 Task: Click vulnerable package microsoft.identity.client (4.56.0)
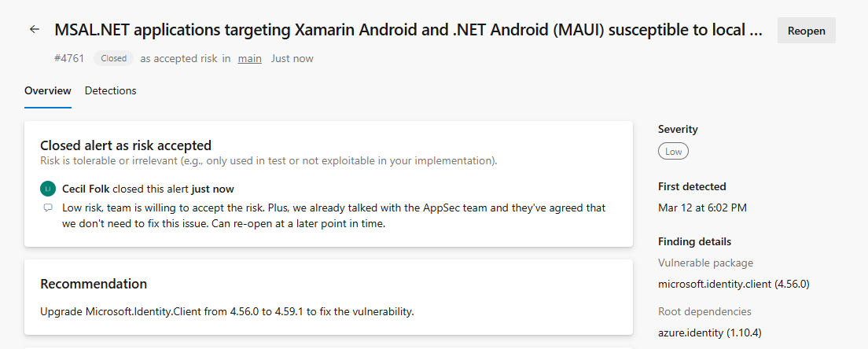[x=734, y=285]
